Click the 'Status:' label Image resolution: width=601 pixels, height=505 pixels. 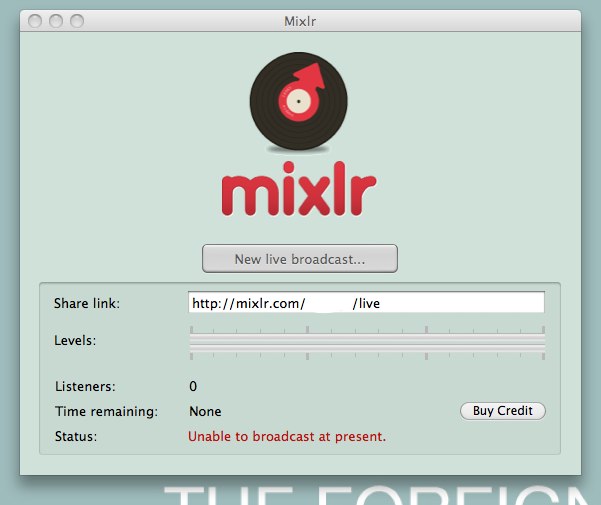tap(76, 436)
